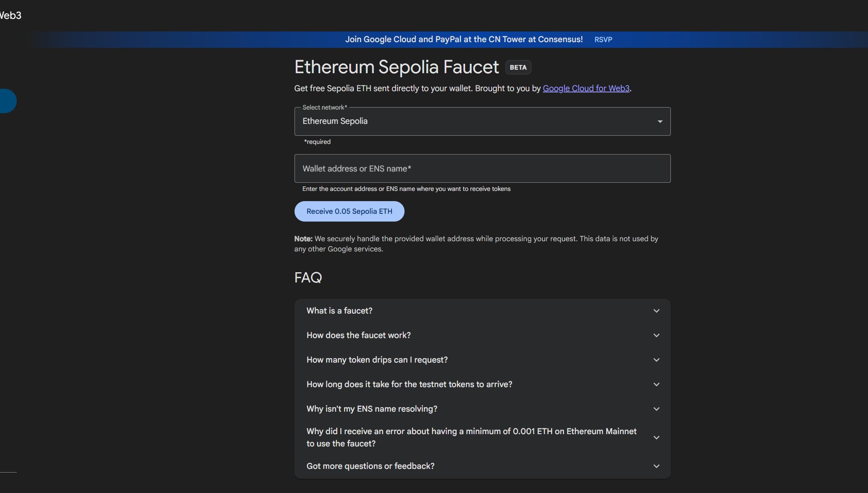
Task: Select the Ethereum Sepolia network value
Action: coord(335,121)
